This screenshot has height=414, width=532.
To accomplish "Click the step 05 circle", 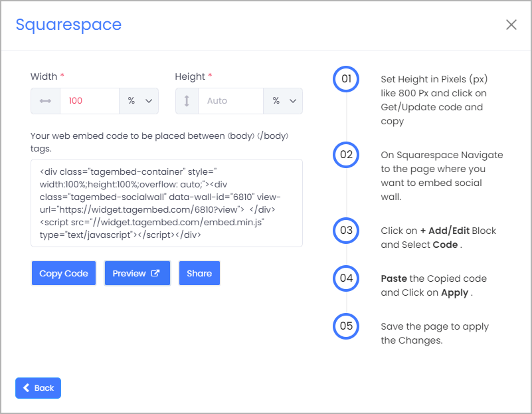I will pos(346,326).
